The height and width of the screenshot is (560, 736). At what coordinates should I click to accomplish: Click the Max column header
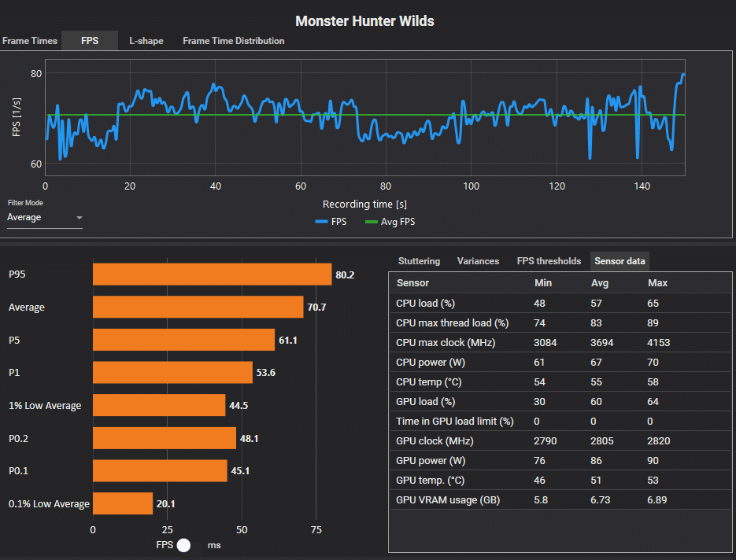coord(657,283)
